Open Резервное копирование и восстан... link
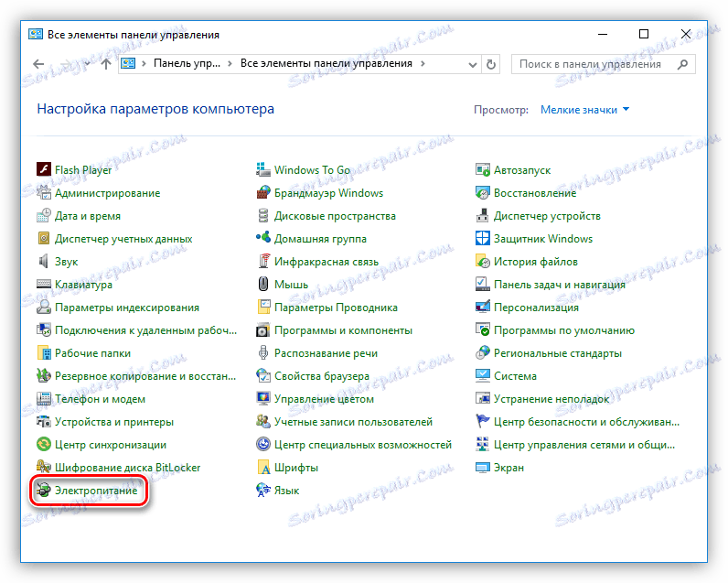Viewport: 728px width, 583px height. coord(145,376)
